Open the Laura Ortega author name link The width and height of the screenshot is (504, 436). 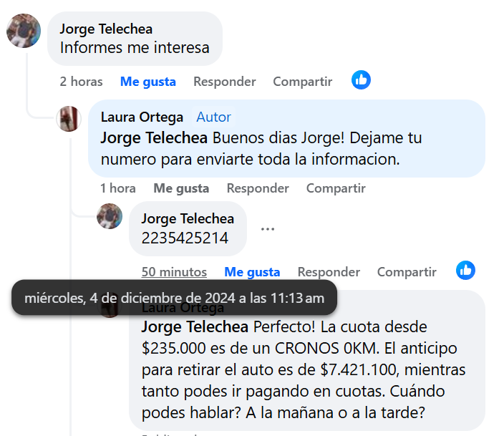point(142,117)
